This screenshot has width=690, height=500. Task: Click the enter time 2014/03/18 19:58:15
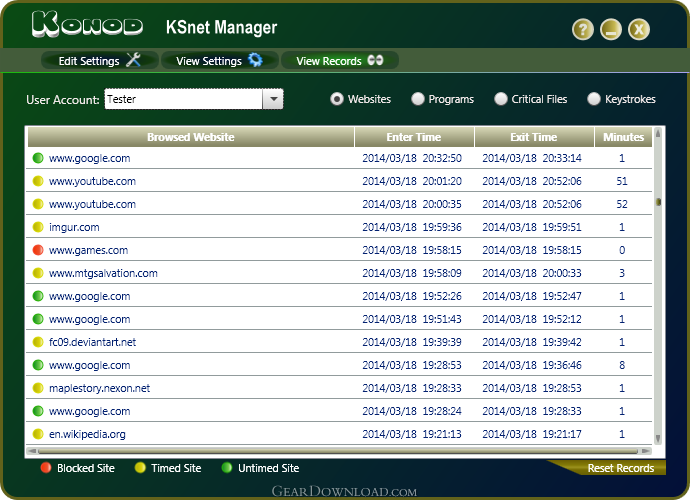[x=412, y=250]
